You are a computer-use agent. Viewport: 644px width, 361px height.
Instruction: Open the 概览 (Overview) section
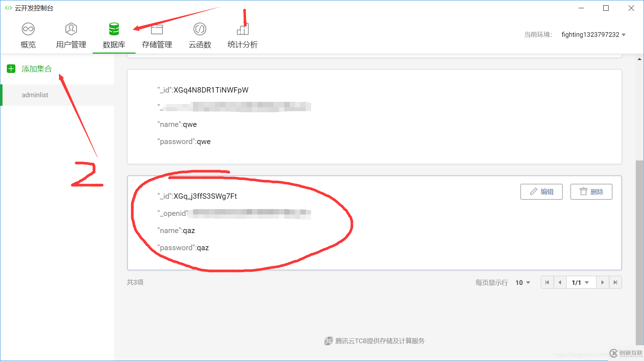[x=28, y=35]
